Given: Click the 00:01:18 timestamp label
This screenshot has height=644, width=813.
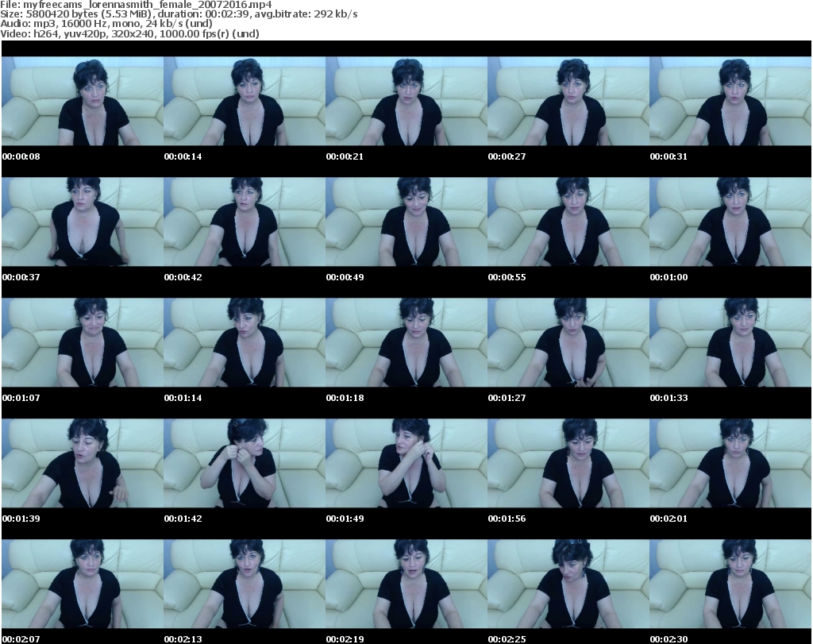Looking at the screenshot, I should pyautogui.click(x=345, y=398).
